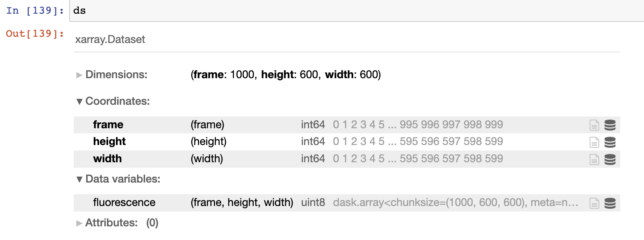Click the database icon for width coordinate
Viewport: 644px width, 240px height.
tap(611, 159)
